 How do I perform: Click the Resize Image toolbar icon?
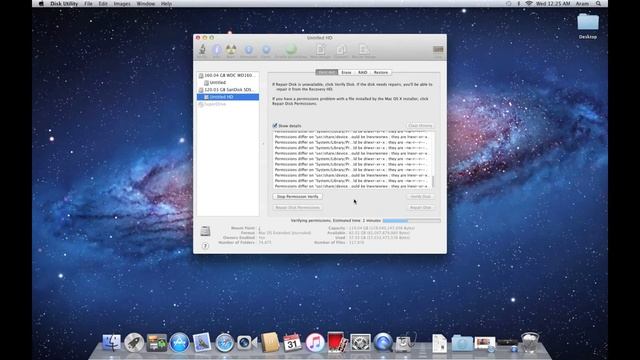364,49
